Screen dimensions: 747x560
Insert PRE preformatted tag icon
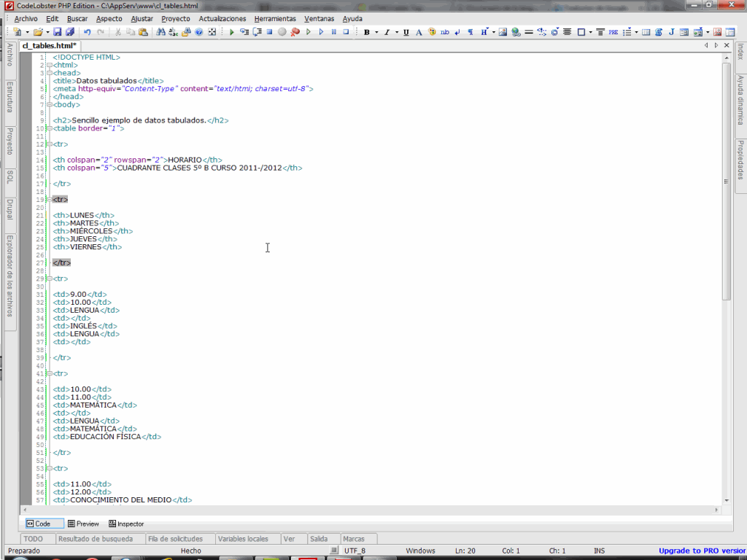(613, 32)
